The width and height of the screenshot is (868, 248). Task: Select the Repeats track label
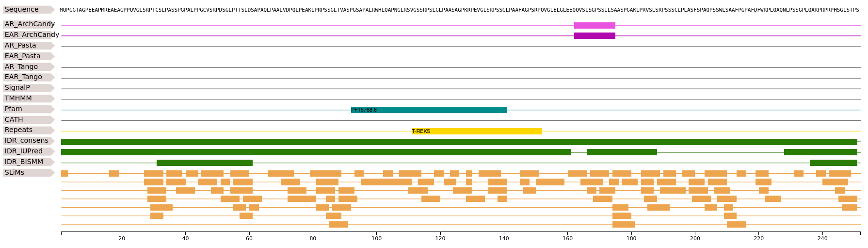28,130
